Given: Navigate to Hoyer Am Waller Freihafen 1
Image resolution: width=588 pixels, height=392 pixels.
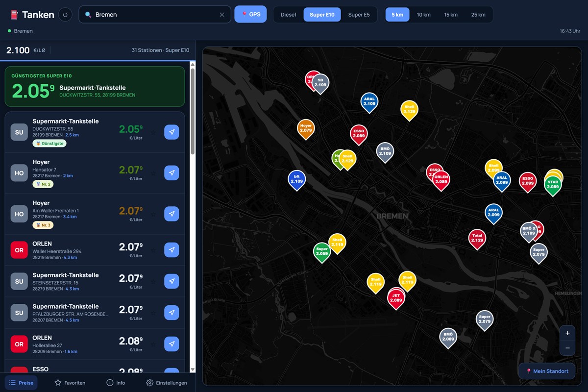Looking at the screenshot, I should (171, 214).
